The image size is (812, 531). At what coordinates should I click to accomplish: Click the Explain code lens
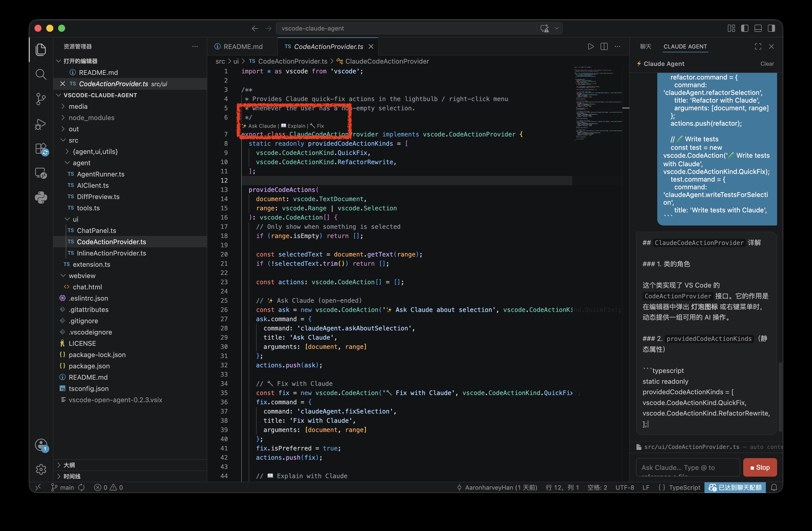[x=293, y=126]
